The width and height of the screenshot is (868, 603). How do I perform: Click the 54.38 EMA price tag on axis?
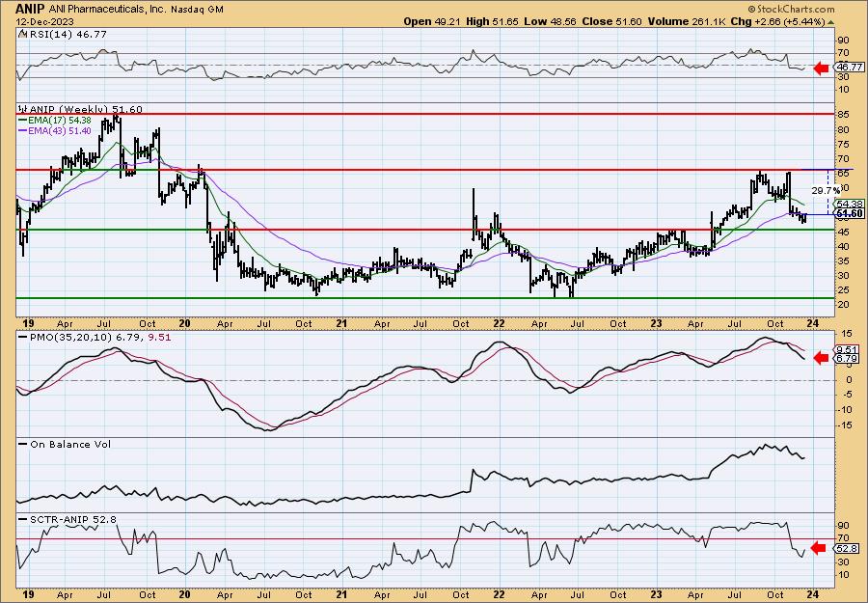tap(851, 204)
